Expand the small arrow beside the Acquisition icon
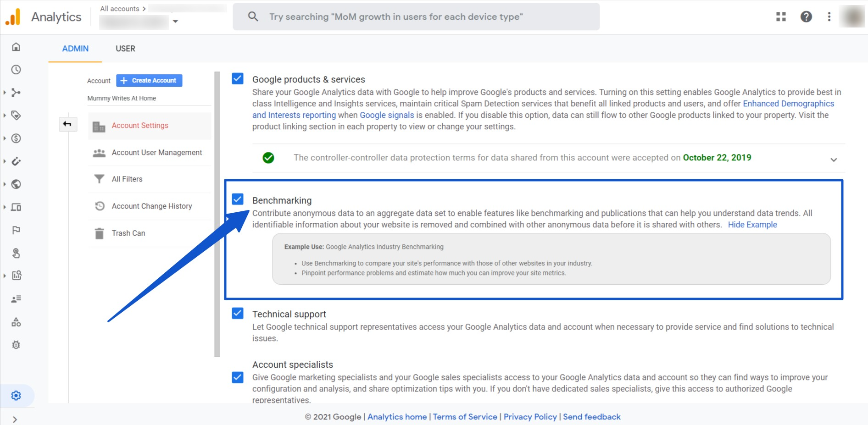This screenshot has width=868, height=425. [5, 93]
